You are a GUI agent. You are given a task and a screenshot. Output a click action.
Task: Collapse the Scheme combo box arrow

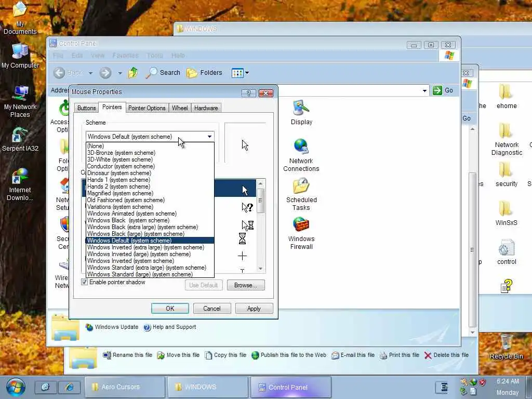coord(210,137)
